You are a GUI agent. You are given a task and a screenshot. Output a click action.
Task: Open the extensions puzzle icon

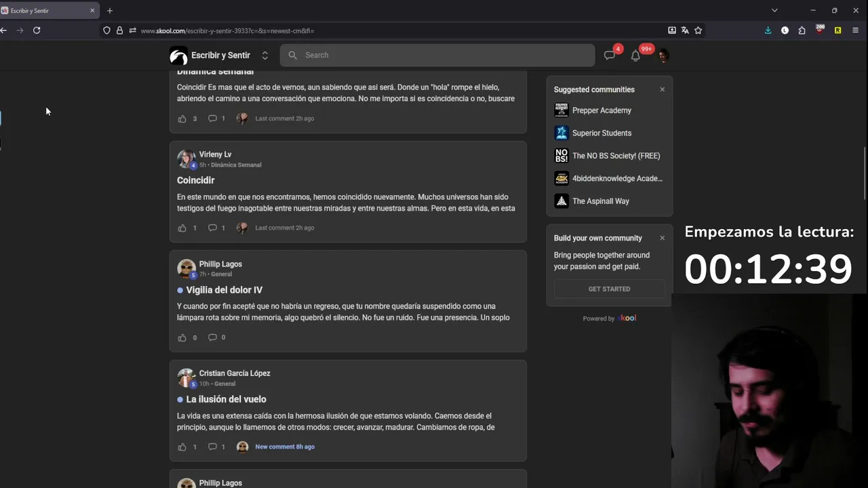pyautogui.click(x=802, y=30)
